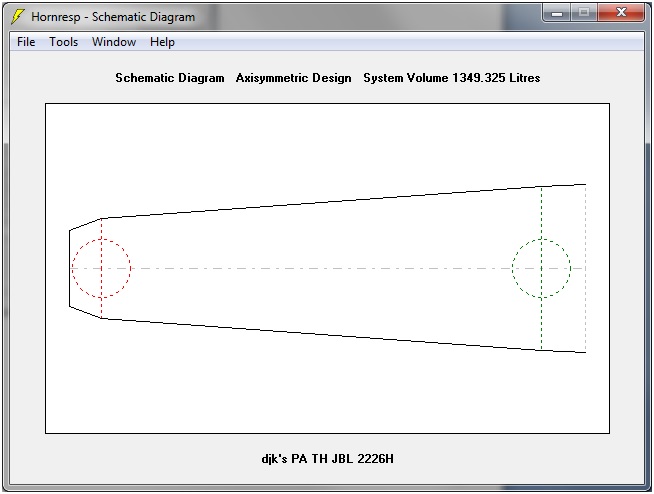Minimize the Hornresp Schematic Diagram window

point(557,13)
